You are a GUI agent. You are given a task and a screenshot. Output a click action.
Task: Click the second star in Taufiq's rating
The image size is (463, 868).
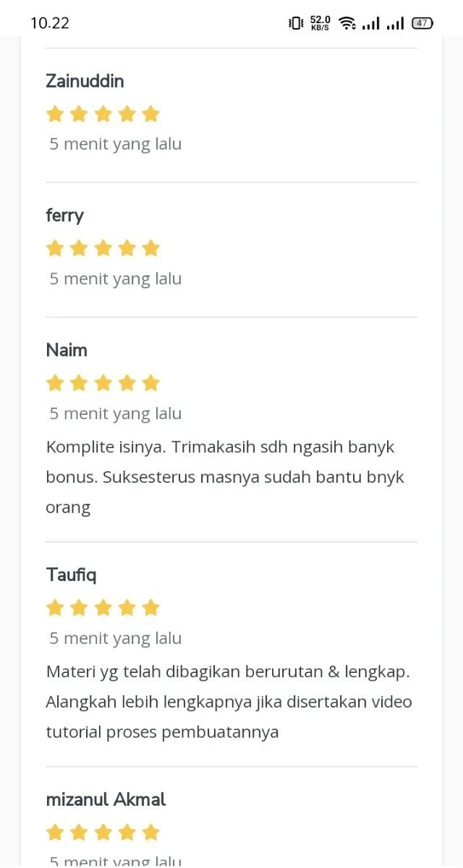(79, 608)
